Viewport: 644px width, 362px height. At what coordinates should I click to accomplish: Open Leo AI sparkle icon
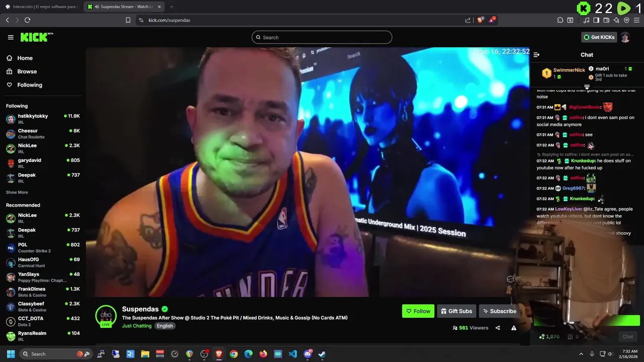(616, 20)
